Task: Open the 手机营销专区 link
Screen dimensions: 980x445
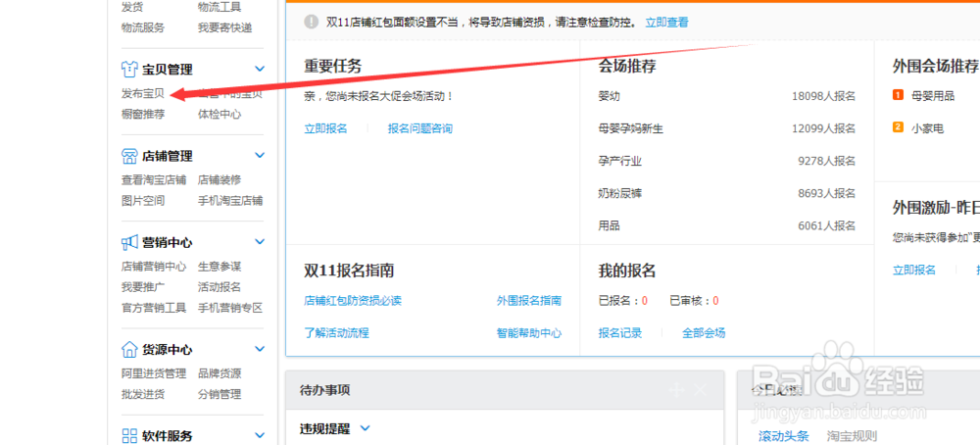Action: (230, 308)
